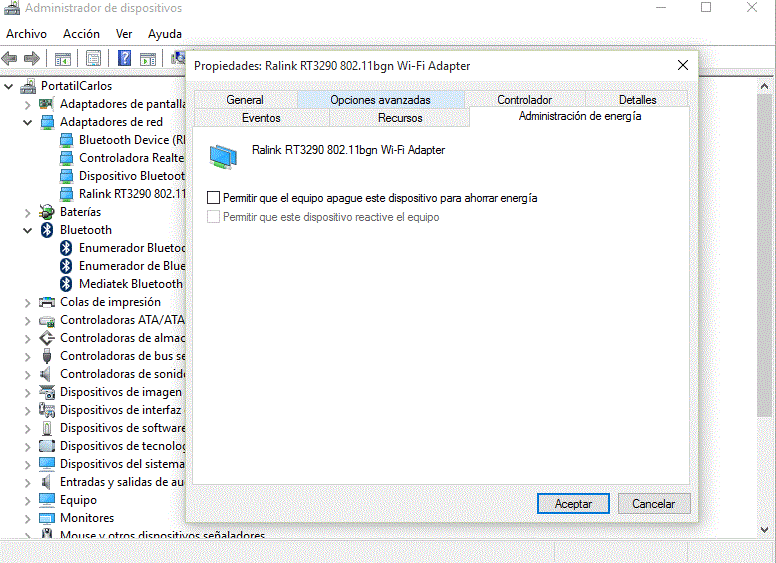Click the Controladoras de sonido speaker icon
776x563 pixels.
(x=46, y=374)
